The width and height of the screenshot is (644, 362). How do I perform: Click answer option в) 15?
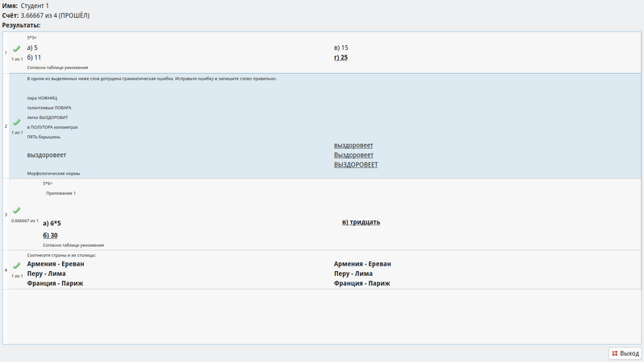(x=341, y=48)
